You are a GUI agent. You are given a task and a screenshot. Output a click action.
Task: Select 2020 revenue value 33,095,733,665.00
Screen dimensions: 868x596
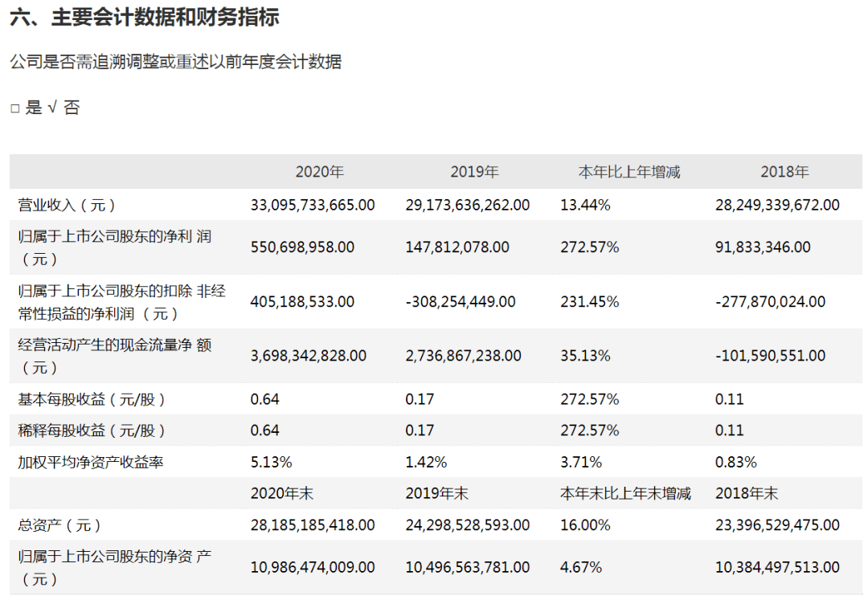313,205
